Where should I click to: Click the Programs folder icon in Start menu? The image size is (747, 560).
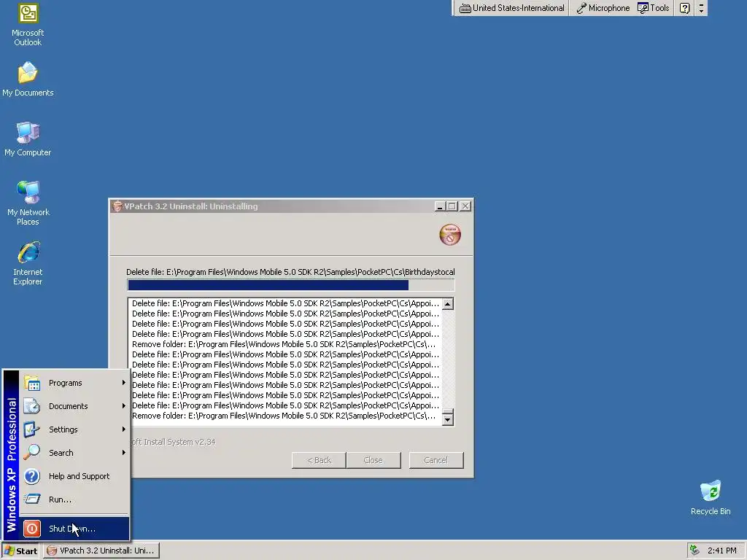click(32, 384)
